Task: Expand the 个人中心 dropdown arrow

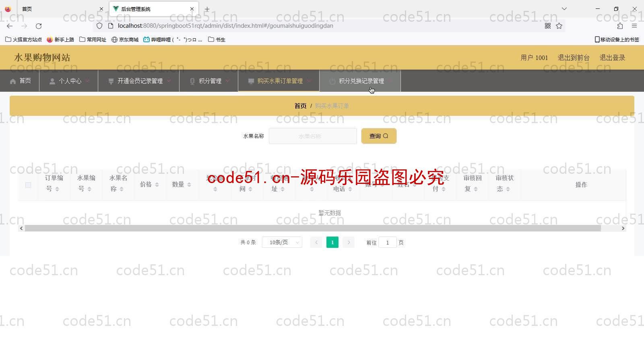Action: pyautogui.click(x=87, y=81)
